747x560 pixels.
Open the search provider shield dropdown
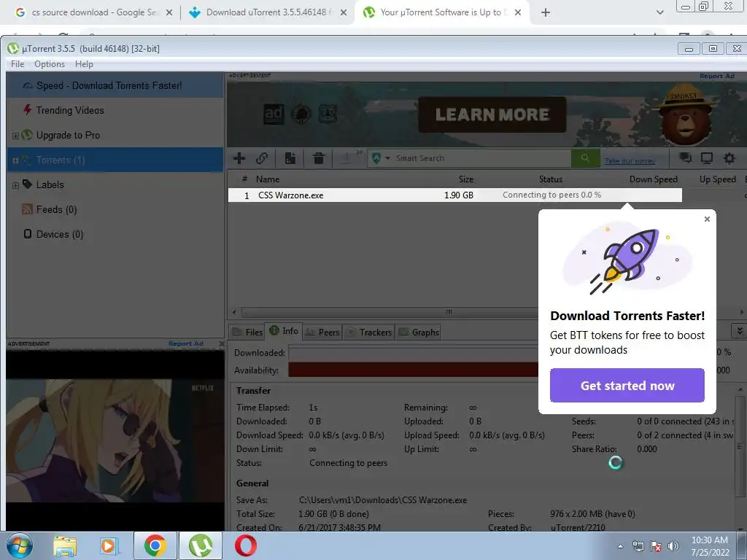point(380,158)
